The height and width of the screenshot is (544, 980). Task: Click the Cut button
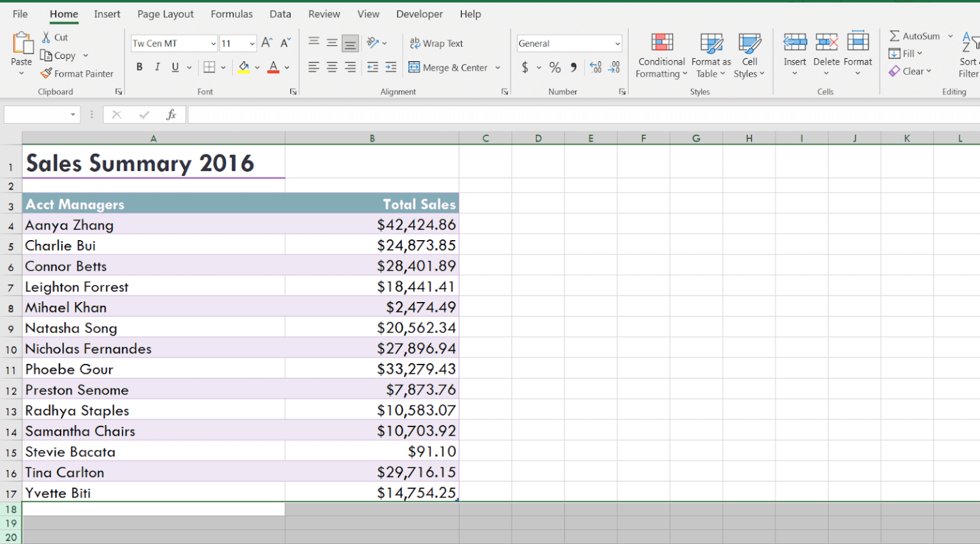(55, 38)
